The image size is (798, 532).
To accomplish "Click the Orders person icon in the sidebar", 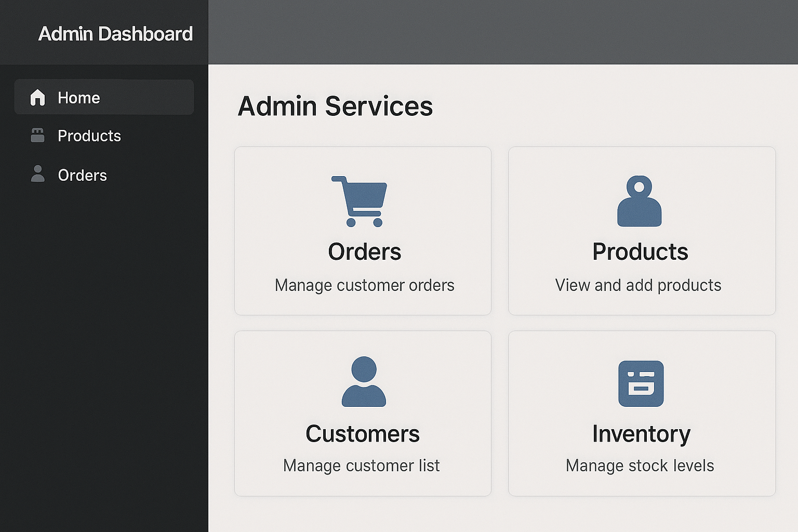I will 37,174.
